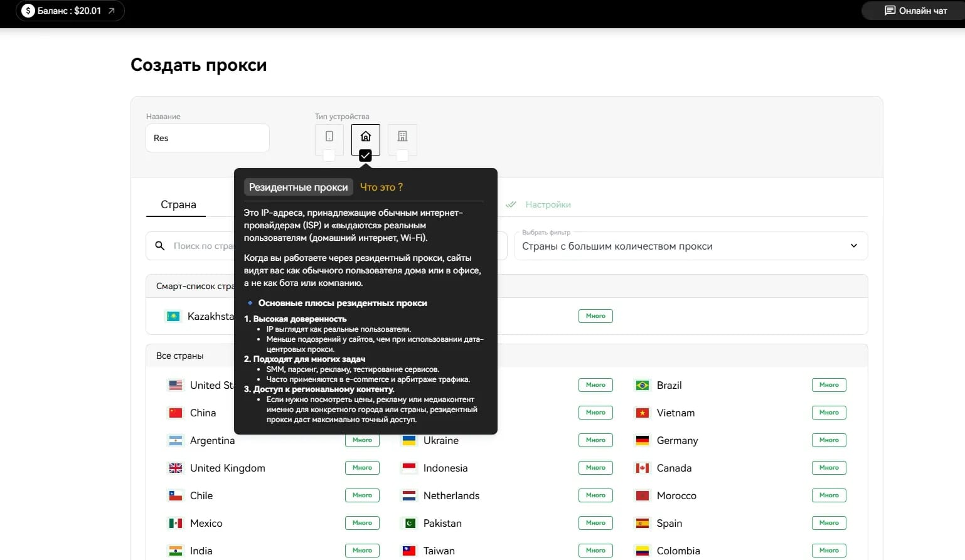Screen dimensions: 965x560
Task: Pick the Germany flag icon
Action: [642, 440]
